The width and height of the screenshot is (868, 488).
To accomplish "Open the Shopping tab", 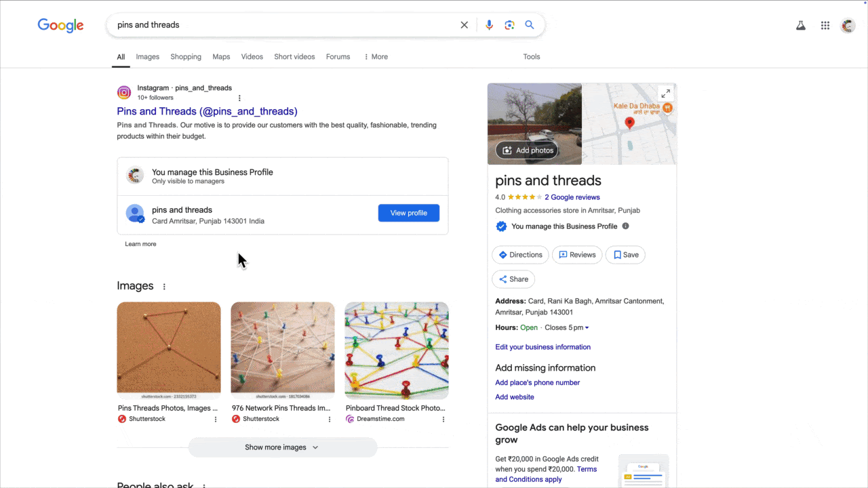I will pyautogui.click(x=186, y=57).
